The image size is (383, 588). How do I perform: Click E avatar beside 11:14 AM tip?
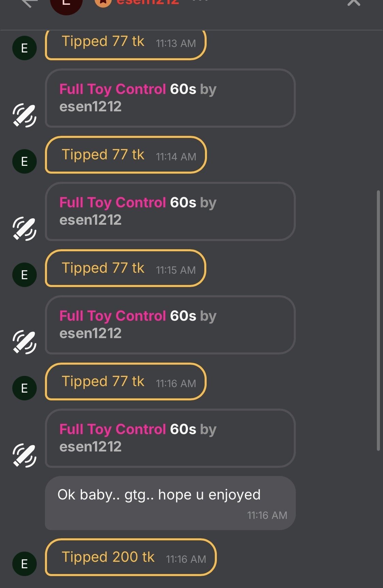[x=25, y=161]
